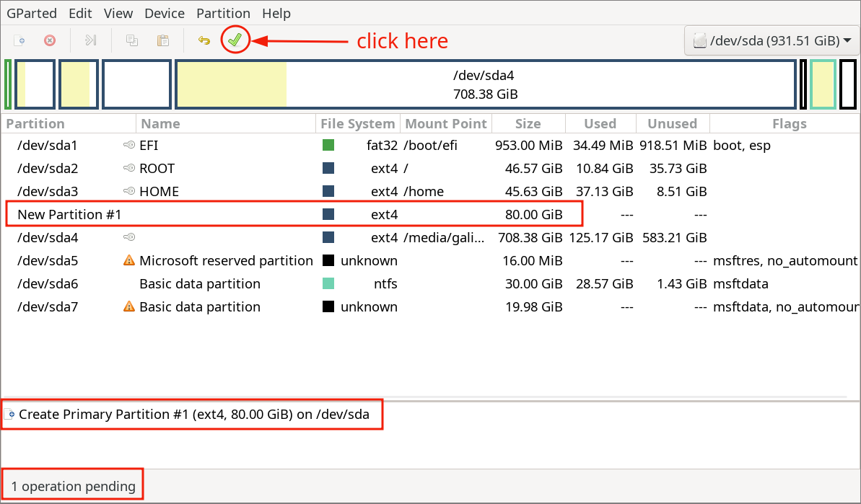Open the Device menu
Viewport: 861px width, 504px height.
164,13
